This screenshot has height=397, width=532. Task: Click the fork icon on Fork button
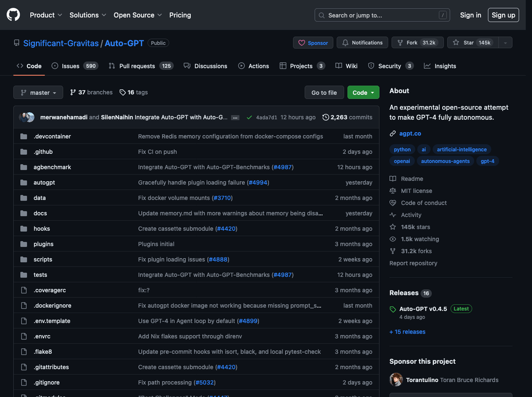pos(400,43)
